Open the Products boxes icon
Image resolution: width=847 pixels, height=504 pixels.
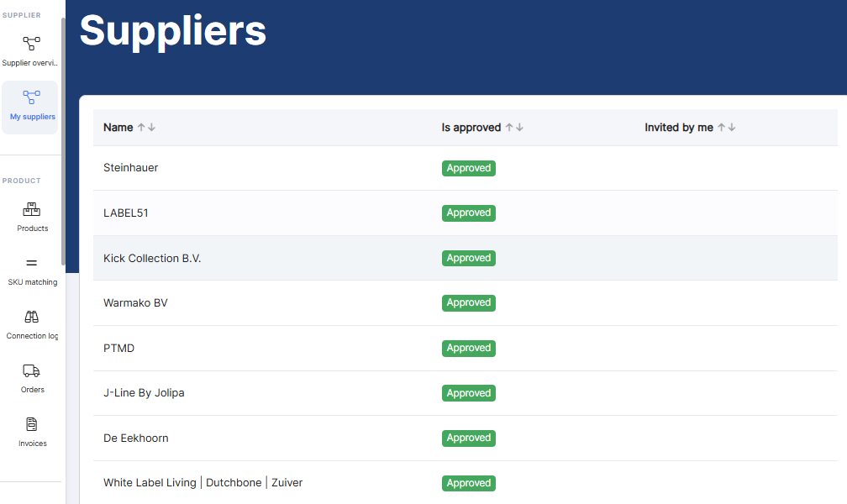click(31, 209)
